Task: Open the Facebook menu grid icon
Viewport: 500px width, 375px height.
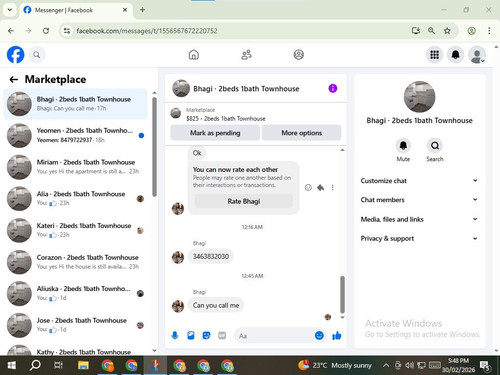Action: coord(434,55)
